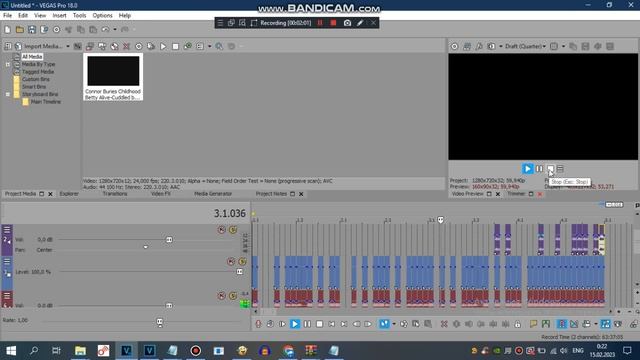Open Project Video Properties in preview toolbar
The width and height of the screenshot is (640, 360).
click(x=454, y=46)
